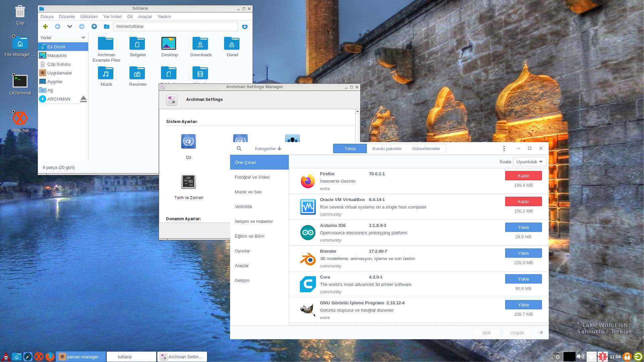Open the Yardım menu
644x362 pixels.
164,16
